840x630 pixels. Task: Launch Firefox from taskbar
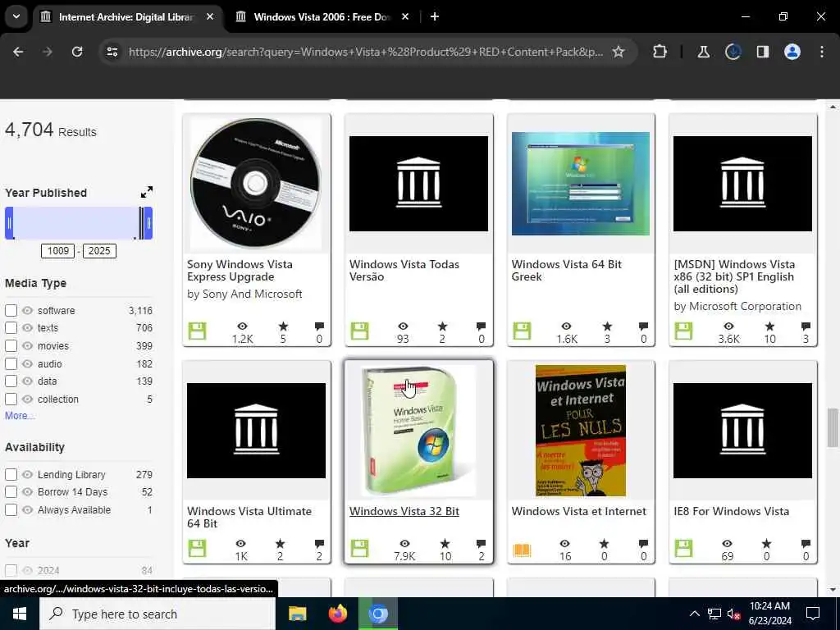(x=337, y=614)
